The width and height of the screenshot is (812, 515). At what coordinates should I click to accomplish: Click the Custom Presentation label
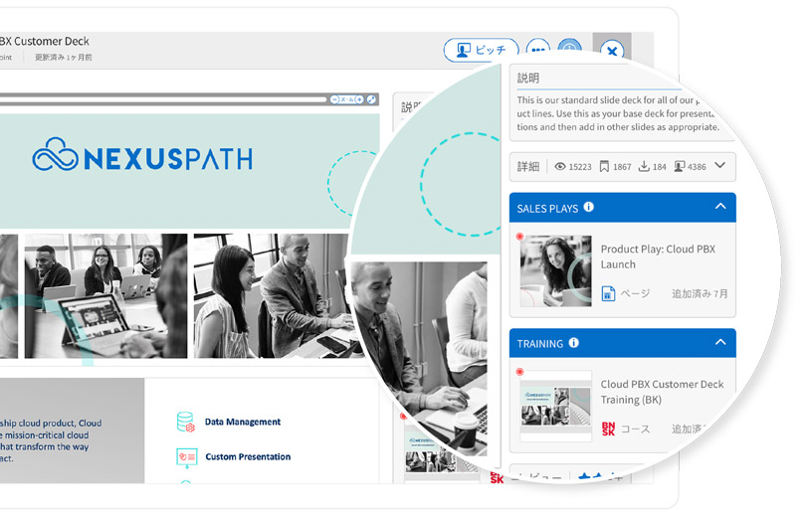point(248,457)
